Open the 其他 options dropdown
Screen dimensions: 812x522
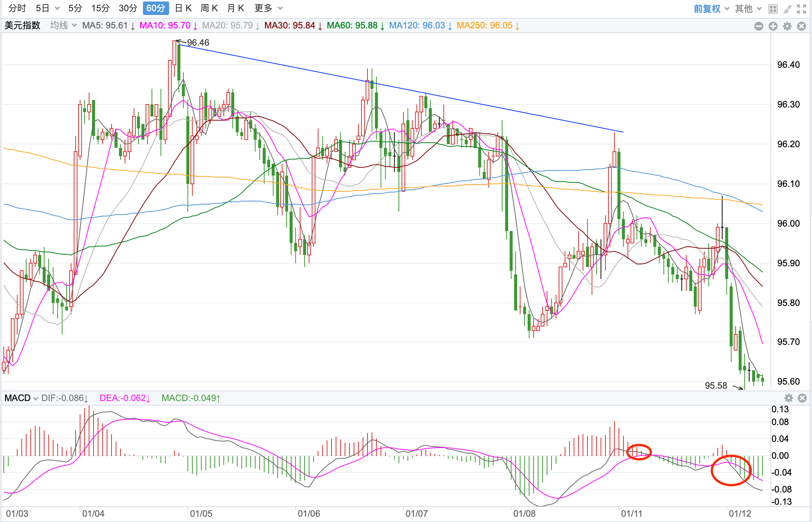tap(748, 9)
